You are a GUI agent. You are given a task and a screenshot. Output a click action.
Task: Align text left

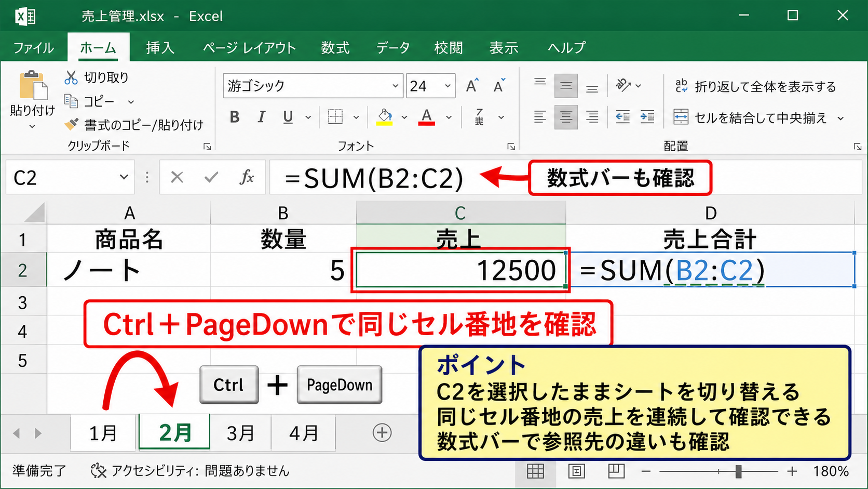pyautogui.click(x=540, y=117)
